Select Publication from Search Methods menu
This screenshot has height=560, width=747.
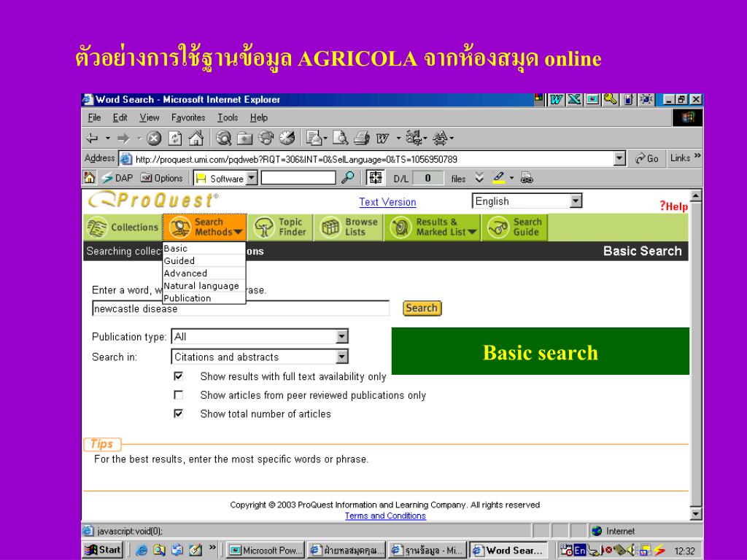pos(204,298)
